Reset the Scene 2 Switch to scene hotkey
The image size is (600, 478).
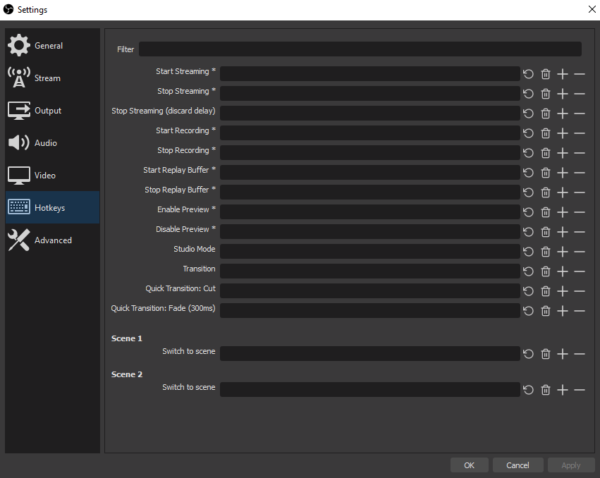tap(528, 390)
